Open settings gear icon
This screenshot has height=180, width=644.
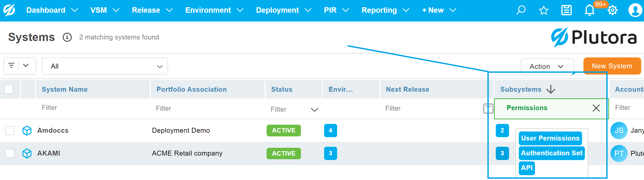click(612, 10)
